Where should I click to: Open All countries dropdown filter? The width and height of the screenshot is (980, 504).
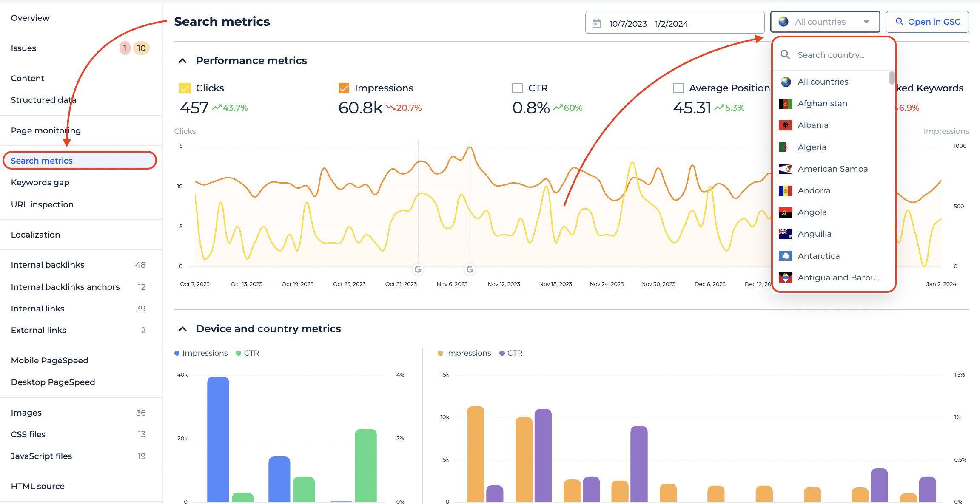824,21
